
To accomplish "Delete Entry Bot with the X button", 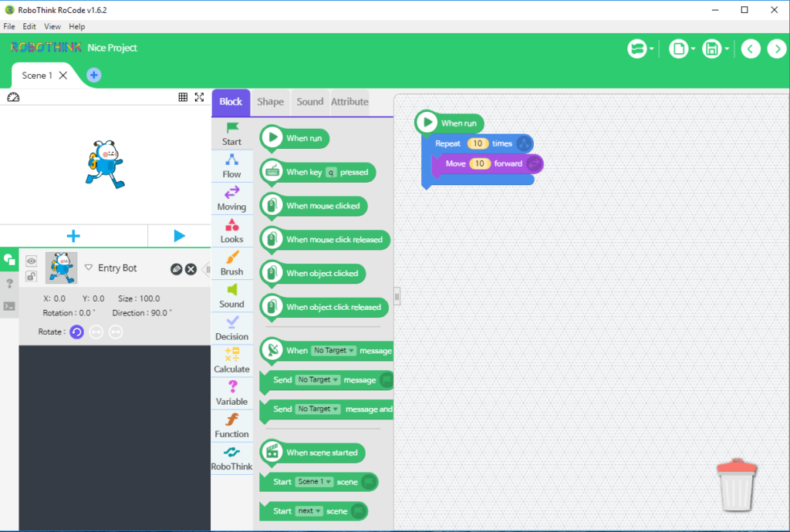I will coord(191,269).
